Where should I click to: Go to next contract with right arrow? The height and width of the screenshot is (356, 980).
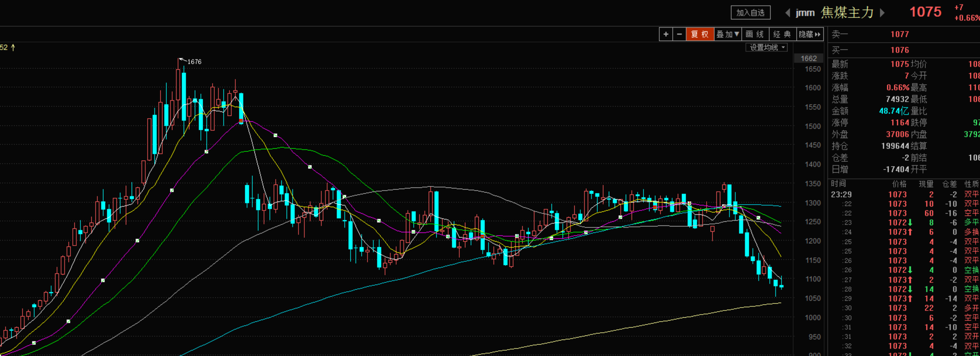pyautogui.click(x=883, y=13)
